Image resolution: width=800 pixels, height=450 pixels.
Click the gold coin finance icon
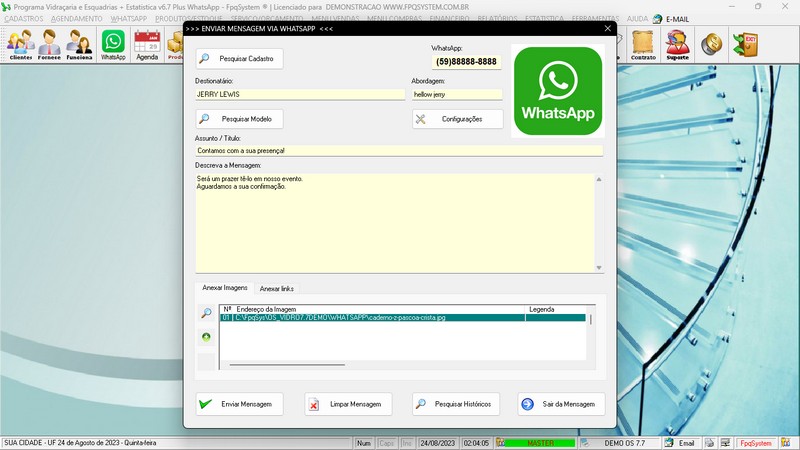point(711,44)
